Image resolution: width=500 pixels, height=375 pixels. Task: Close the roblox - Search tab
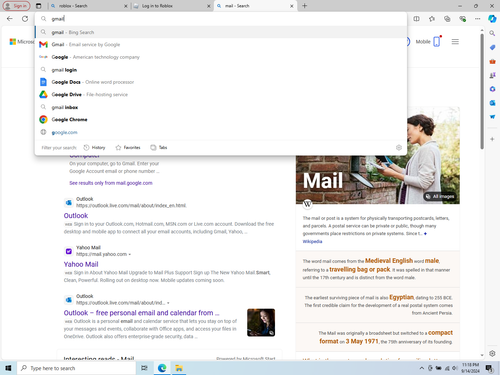pyautogui.click(x=126, y=6)
